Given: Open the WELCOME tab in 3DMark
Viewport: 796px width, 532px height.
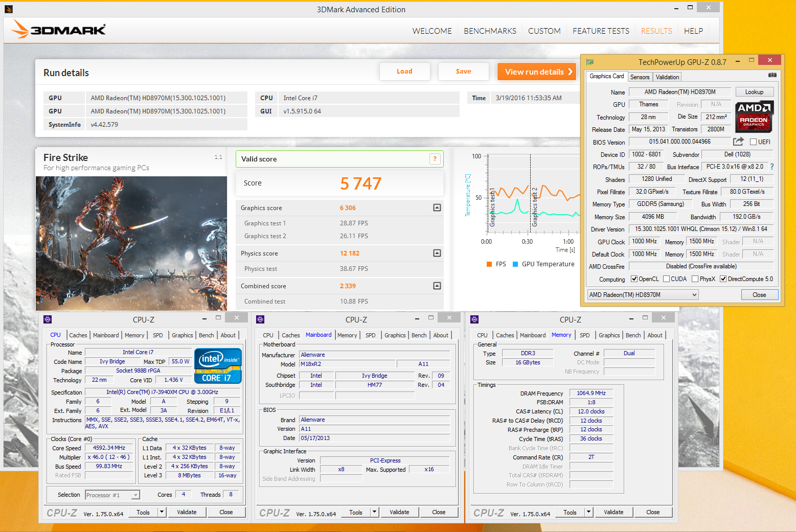Looking at the screenshot, I should click(x=432, y=31).
